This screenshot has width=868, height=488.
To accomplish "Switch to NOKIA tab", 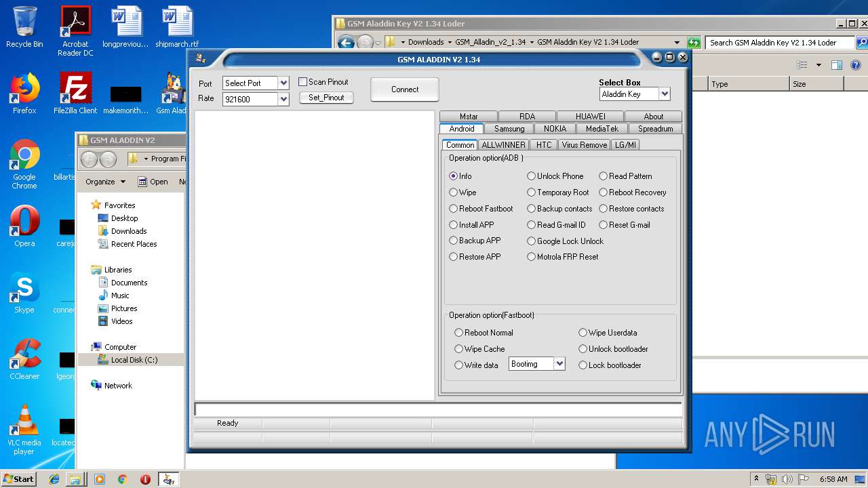I will [x=555, y=129].
